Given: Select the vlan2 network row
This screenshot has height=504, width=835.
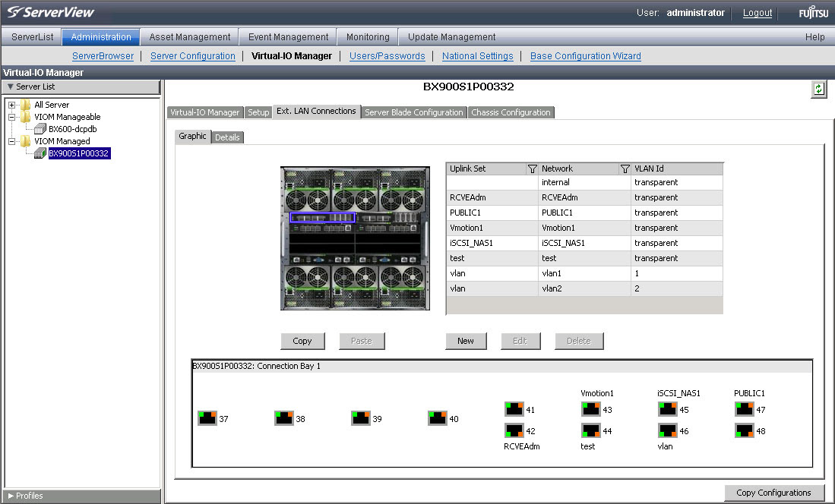Looking at the screenshot, I should (x=584, y=288).
